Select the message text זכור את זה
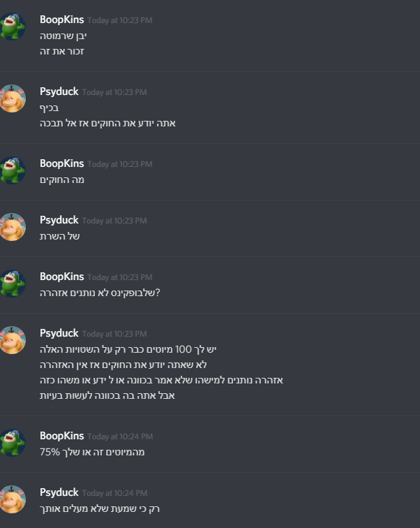420x528 pixels. (x=62, y=51)
